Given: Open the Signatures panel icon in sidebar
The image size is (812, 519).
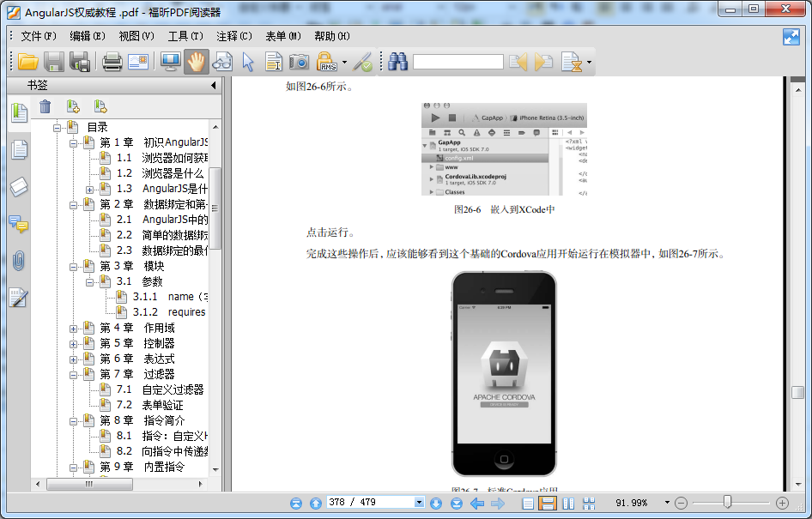Looking at the screenshot, I should coord(18,298).
